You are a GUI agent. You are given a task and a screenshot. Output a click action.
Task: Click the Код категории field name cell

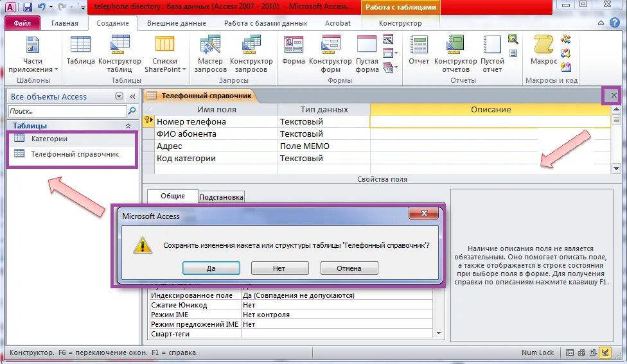tap(216, 158)
